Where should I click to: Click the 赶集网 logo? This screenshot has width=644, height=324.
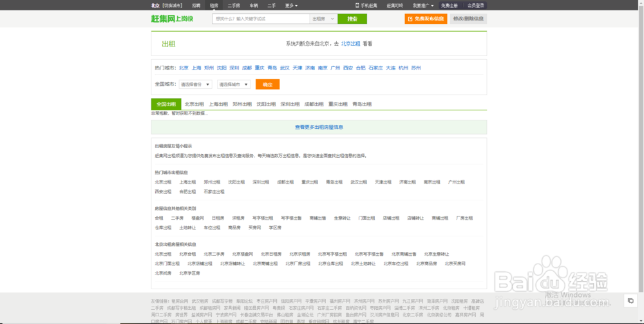pos(172,19)
